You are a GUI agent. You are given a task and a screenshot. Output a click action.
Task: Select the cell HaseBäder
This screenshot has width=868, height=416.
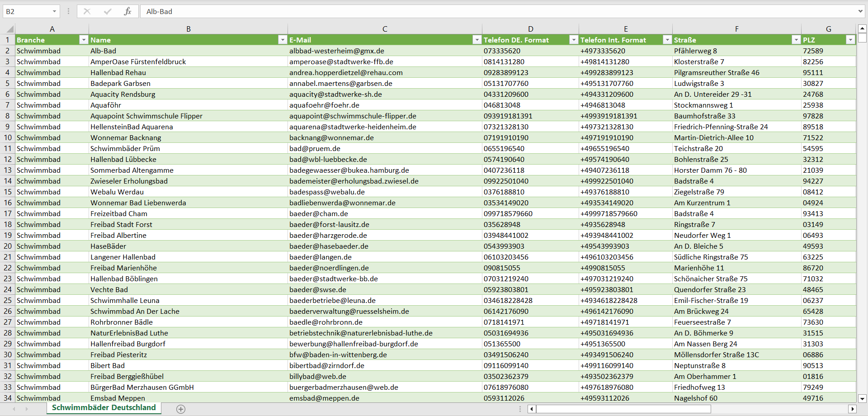[x=189, y=246]
